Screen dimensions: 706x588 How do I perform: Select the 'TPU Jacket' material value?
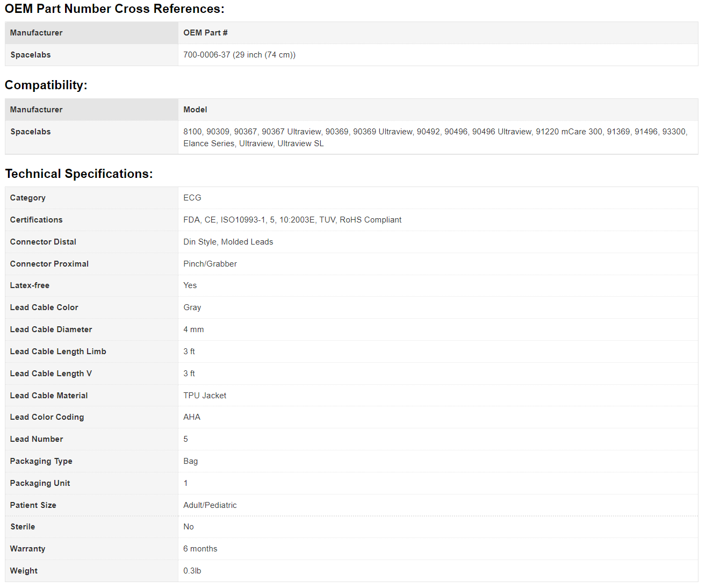tap(205, 396)
